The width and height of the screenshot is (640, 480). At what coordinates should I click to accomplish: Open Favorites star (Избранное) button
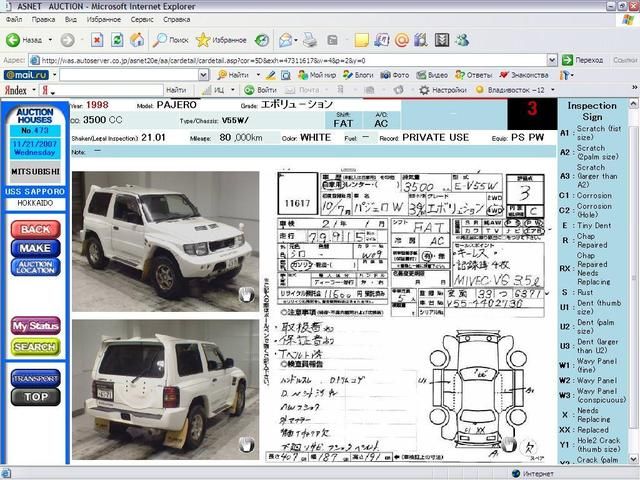[x=221, y=40]
